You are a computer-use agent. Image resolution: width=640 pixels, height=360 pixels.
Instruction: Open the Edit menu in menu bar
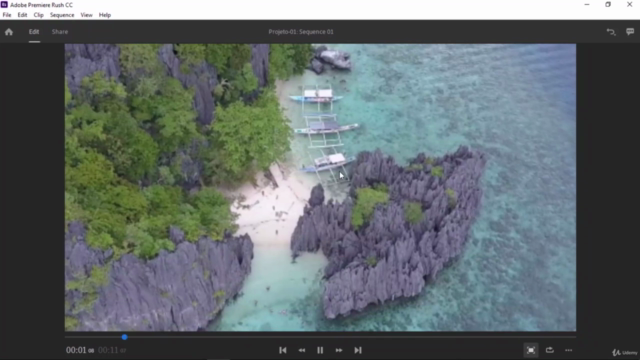tap(22, 15)
